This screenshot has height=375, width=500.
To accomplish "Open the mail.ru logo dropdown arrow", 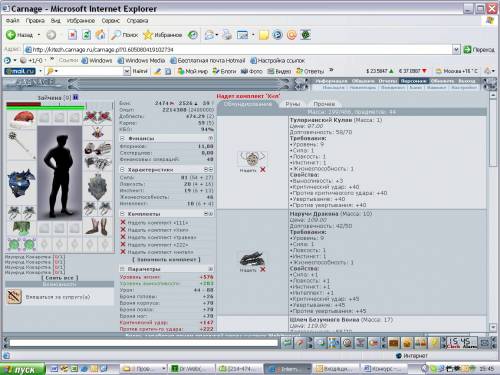I will pos(41,71).
